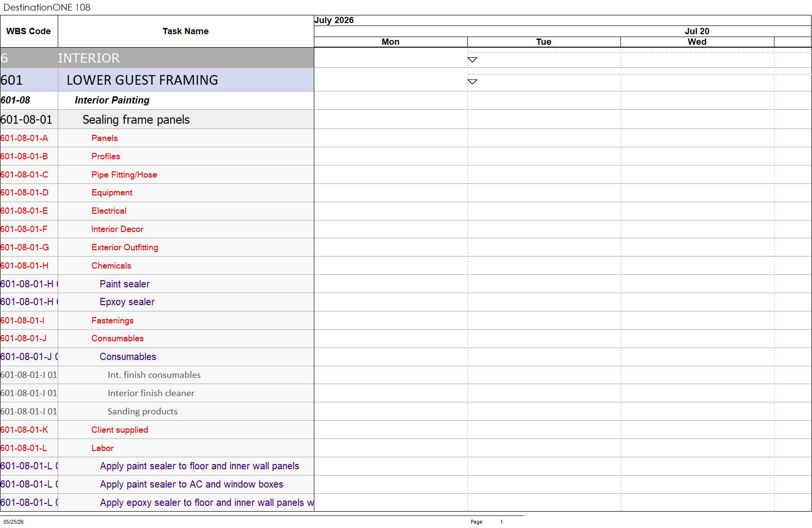Image resolution: width=812 pixels, height=528 pixels.
Task: Select the purple Consumables sub-task row
Action: 157,357
